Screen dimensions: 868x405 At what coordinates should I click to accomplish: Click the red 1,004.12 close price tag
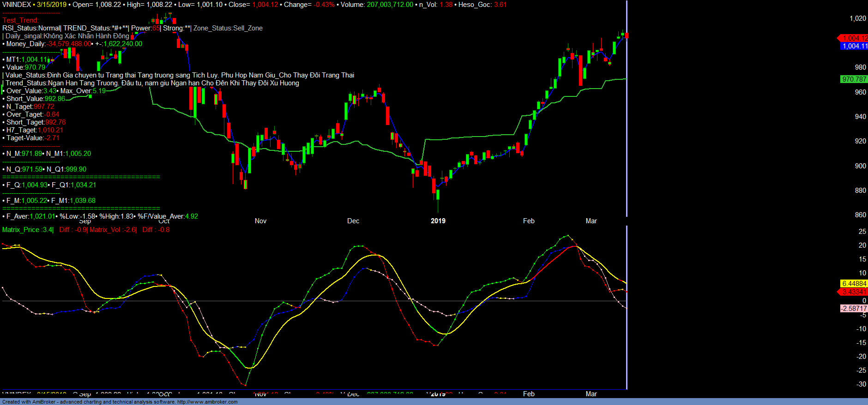point(854,38)
